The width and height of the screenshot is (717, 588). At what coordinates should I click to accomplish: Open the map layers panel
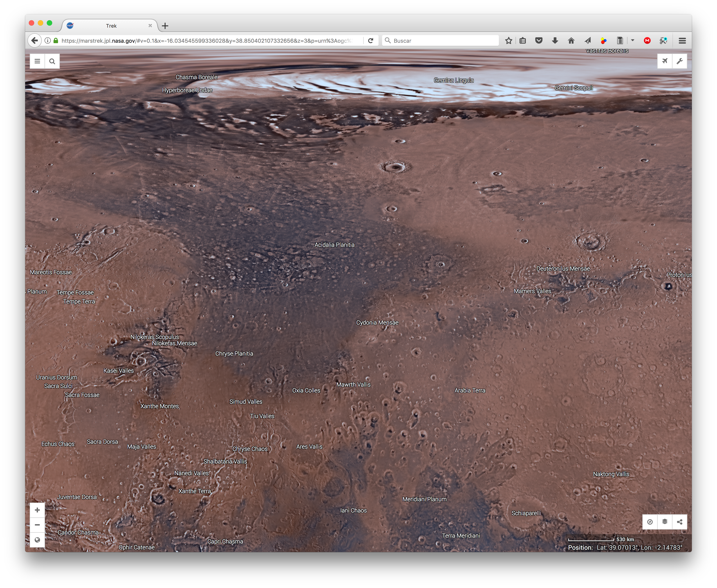coord(664,522)
